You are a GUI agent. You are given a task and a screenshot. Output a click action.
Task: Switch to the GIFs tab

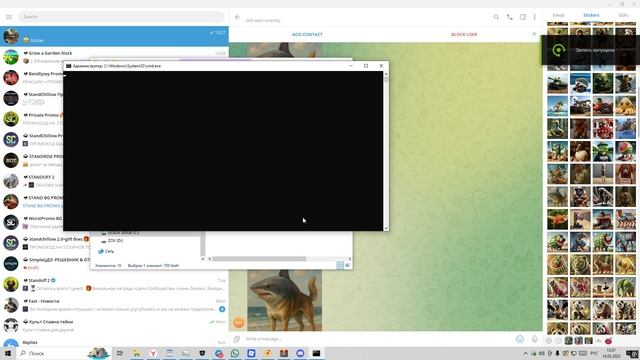(x=623, y=15)
